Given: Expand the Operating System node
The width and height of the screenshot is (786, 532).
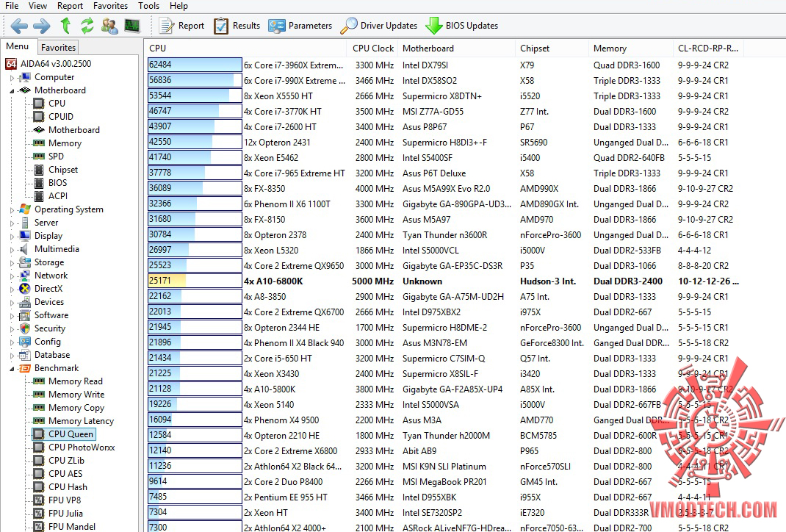Looking at the screenshot, I should click(12, 210).
